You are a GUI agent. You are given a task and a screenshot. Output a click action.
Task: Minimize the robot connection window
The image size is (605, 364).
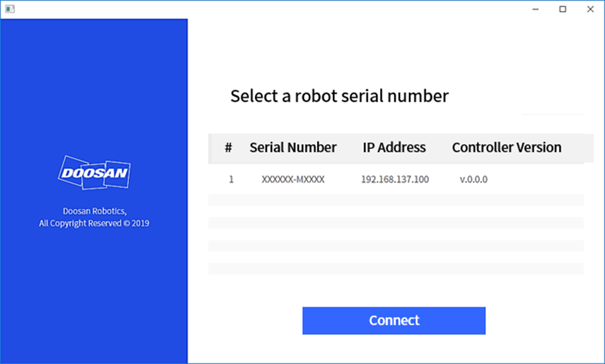[535, 9]
